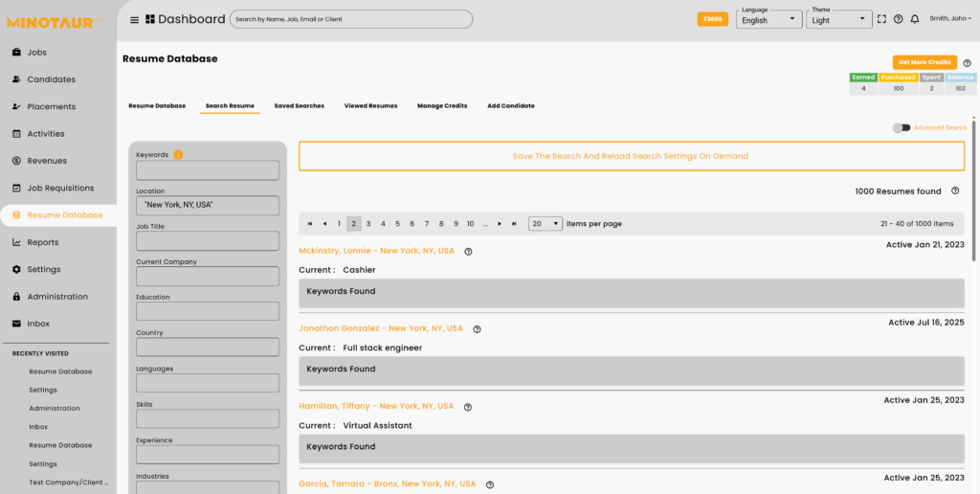980x494 pixels.
Task: Expand the items per page dropdown
Action: click(546, 224)
